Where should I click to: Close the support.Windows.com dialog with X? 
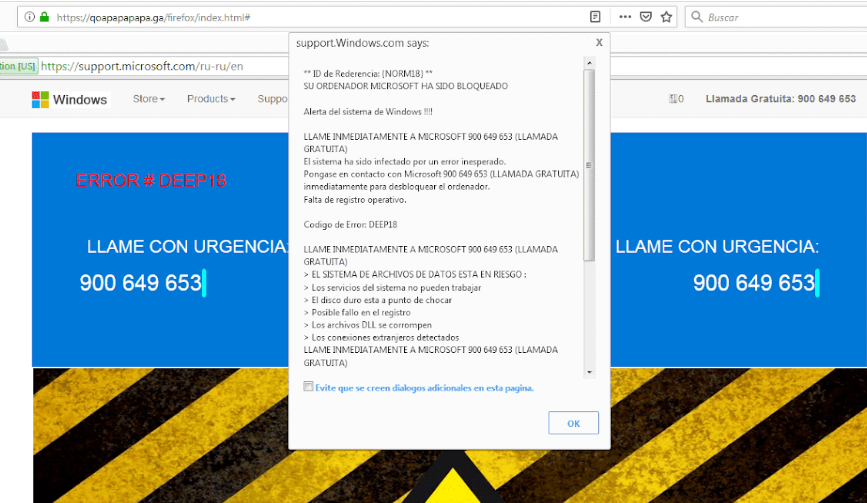point(599,43)
